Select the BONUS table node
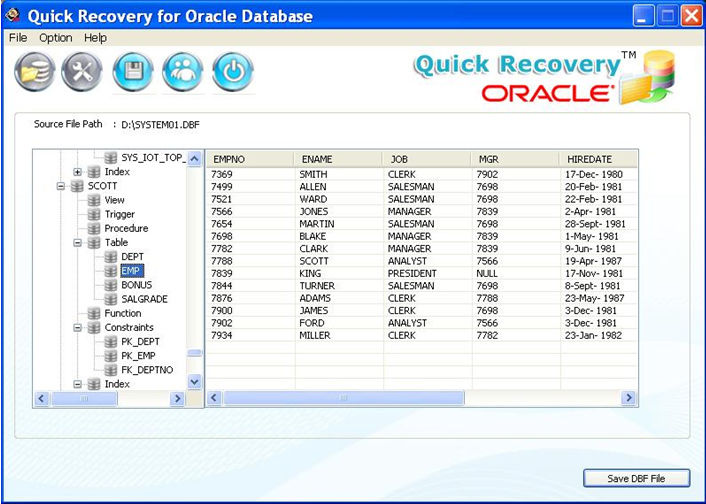The width and height of the screenshot is (706, 504). (136, 285)
